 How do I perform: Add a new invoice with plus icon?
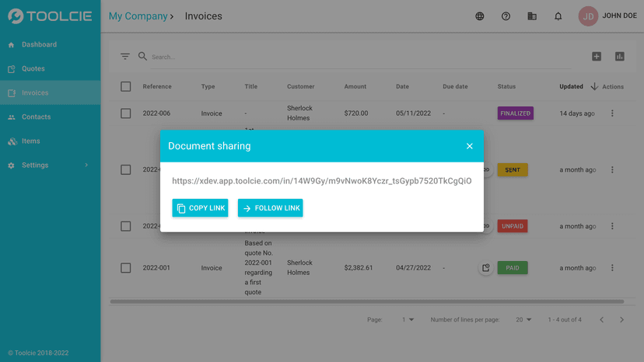(x=597, y=56)
